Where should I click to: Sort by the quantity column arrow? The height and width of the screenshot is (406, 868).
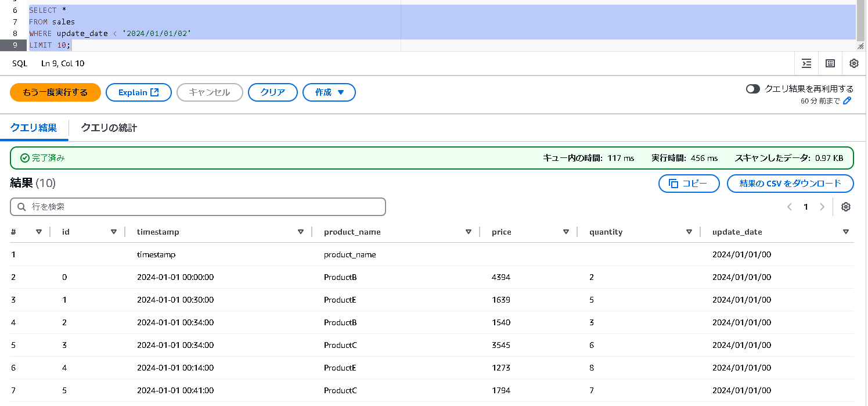689,232
